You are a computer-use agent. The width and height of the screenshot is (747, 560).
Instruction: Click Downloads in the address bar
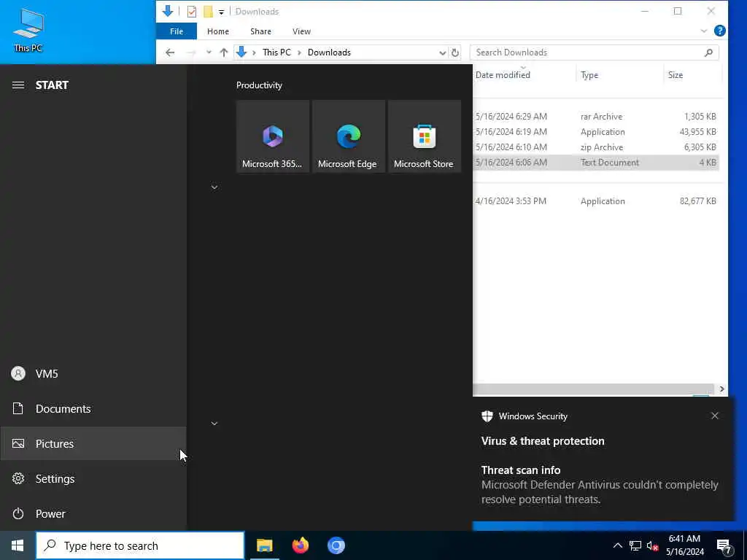pos(329,52)
